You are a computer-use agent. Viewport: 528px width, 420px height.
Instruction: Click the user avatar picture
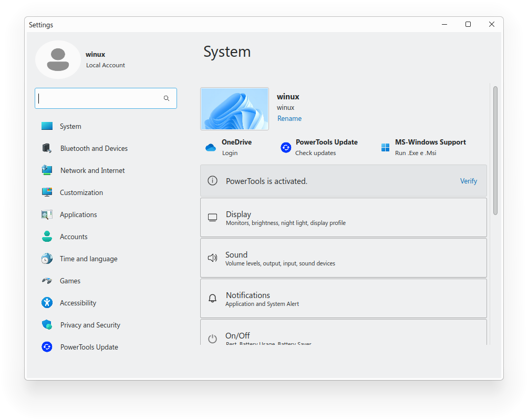click(x=58, y=59)
